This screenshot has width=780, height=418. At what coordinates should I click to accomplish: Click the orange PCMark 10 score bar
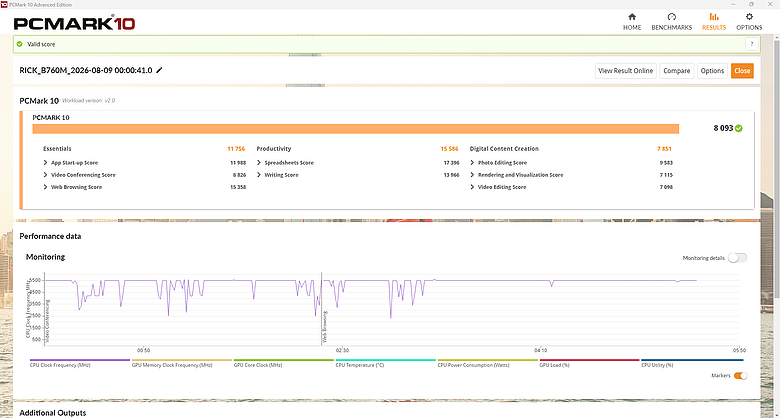(x=356, y=129)
